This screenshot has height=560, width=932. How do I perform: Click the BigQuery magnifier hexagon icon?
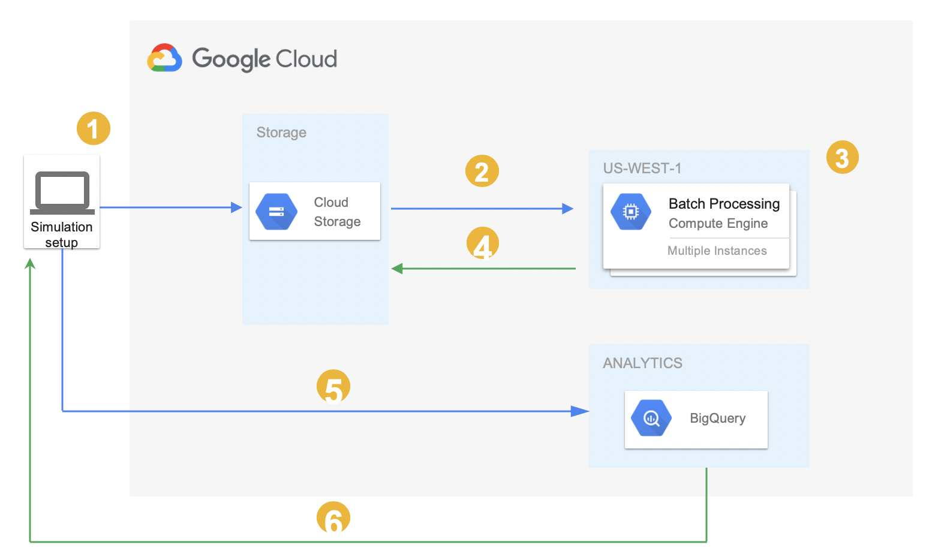tap(651, 418)
